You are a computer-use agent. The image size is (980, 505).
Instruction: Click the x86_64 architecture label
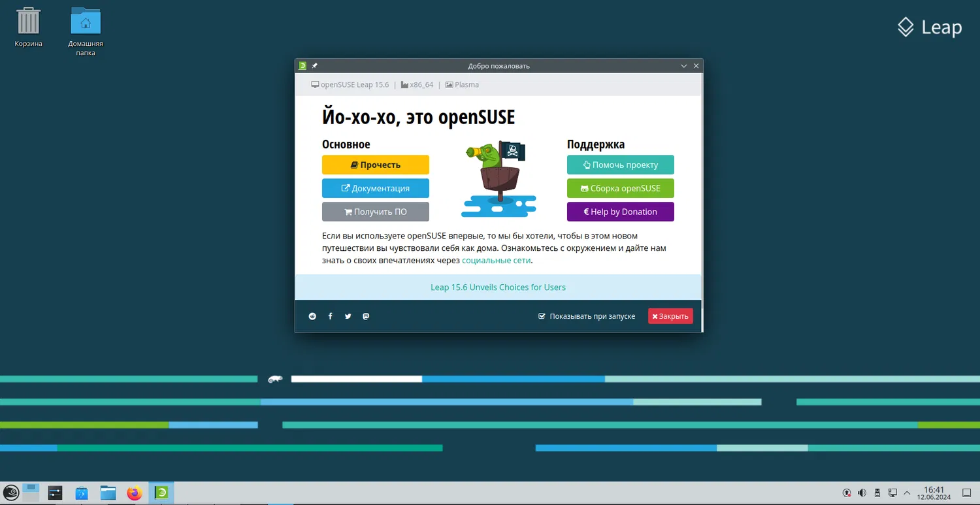[x=417, y=85]
